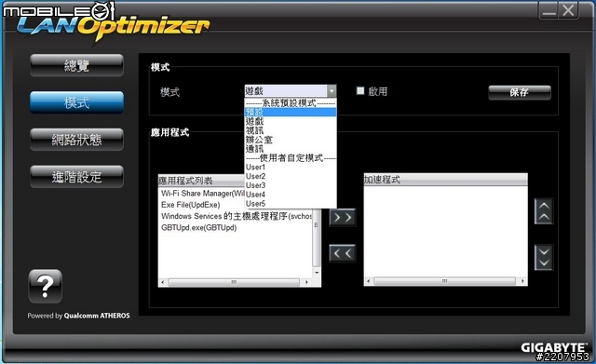Click application list vertical scrollbar down arrow
The width and height of the screenshot is (596, 364).
[x=317, y=273]
